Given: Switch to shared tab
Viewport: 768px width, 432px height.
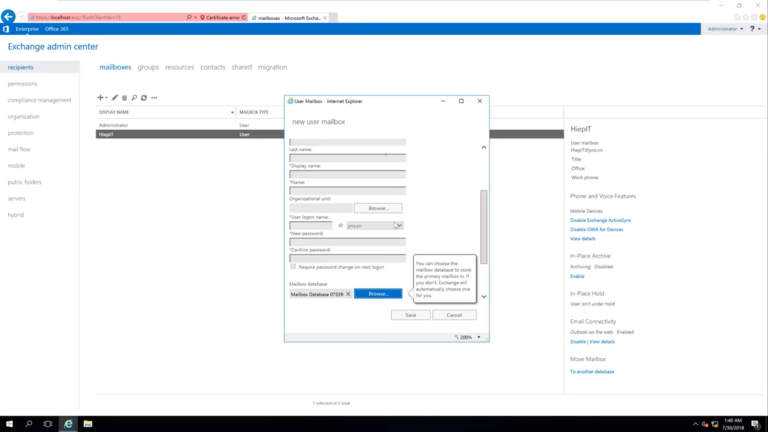Looking at the screenshot, I should coord(241,67).
